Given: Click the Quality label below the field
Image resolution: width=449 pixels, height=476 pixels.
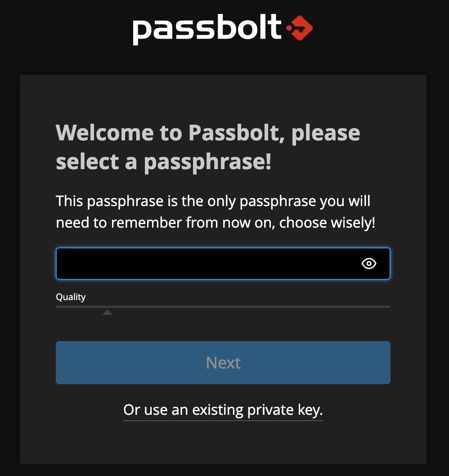Looking at the screenshot, I should 70,296.
